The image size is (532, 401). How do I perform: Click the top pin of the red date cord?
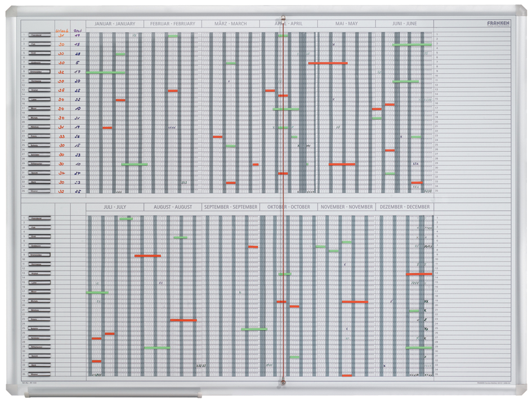coord(283,18)
